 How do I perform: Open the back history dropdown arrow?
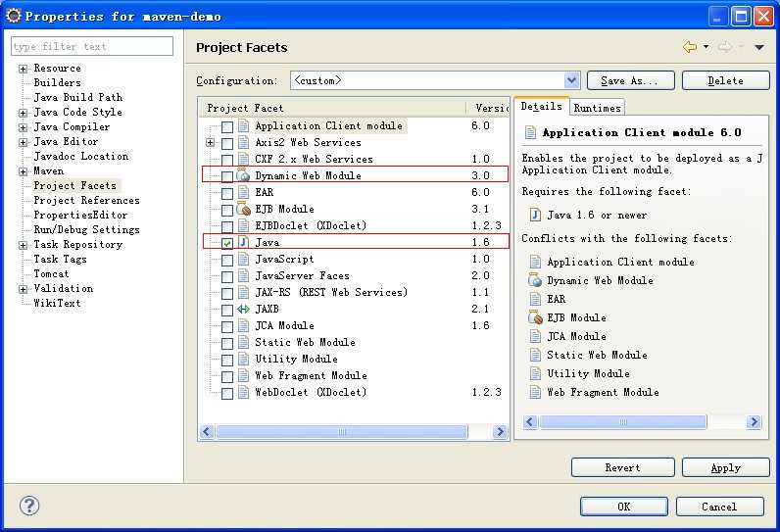(706, 47)
